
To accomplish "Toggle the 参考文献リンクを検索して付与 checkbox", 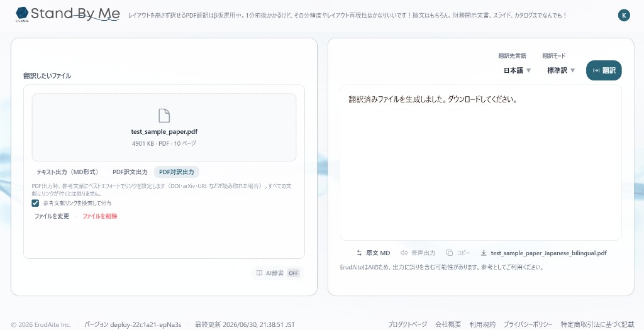I will click(x=35, y=203).
